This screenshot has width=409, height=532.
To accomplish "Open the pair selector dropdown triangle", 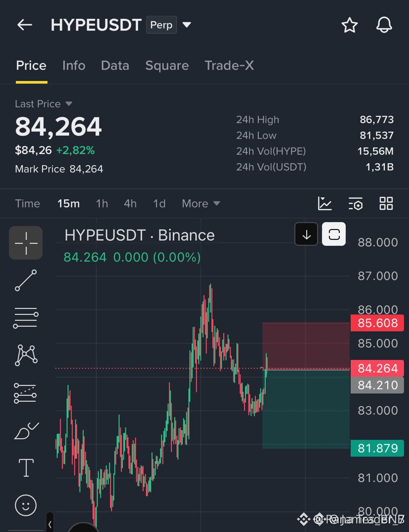I will click(187, 25).
